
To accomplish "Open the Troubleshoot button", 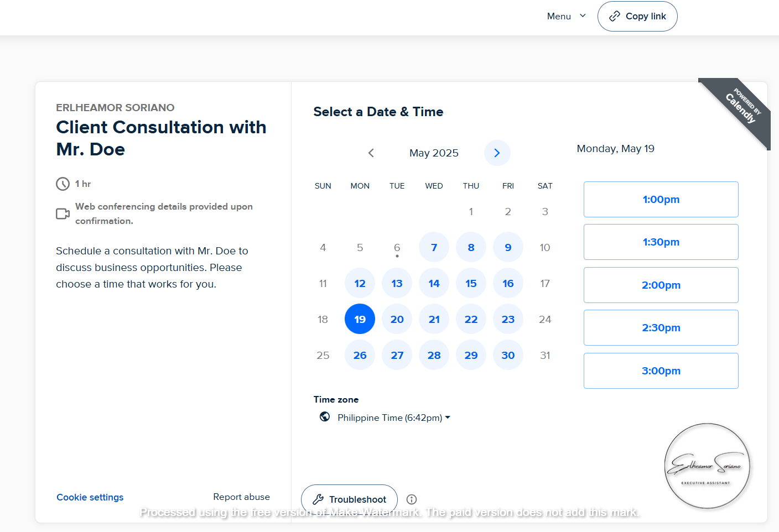I will (349, 499).
